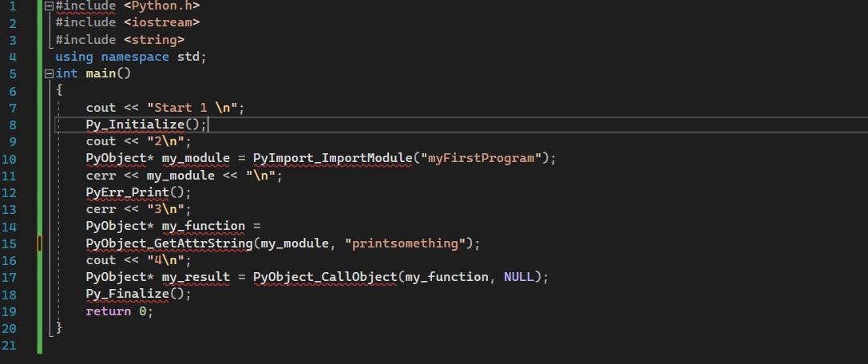Screen dimensions: 868x364
Task: Click my_module variable on line 11
Action: (x=180, y=176)
